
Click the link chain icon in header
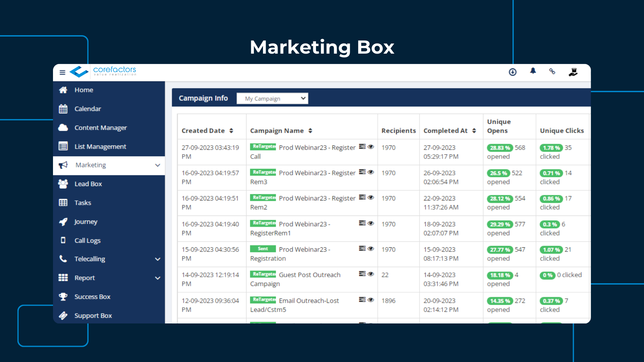tap(552, 71)
